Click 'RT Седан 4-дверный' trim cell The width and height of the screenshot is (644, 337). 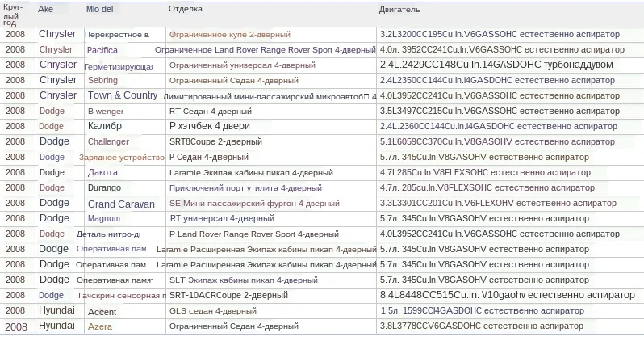[x=211, y=111]
